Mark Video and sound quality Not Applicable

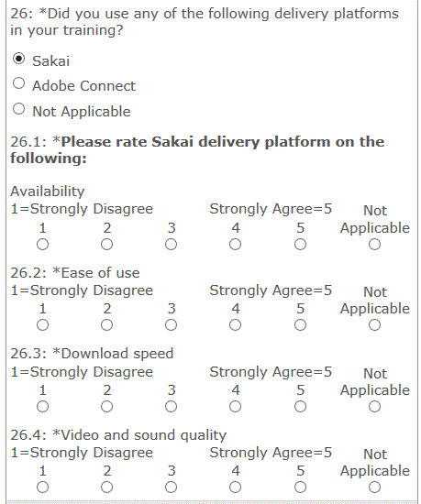coord(375,488)
